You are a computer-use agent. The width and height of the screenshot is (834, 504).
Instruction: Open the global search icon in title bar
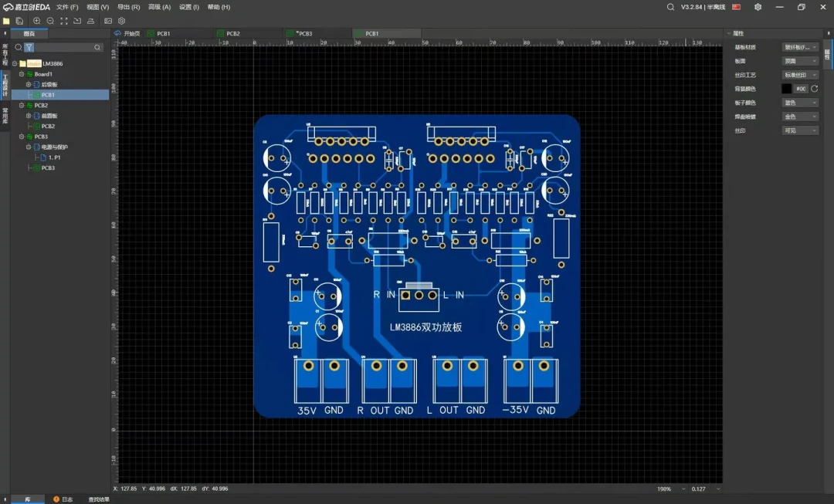[671, 7]
